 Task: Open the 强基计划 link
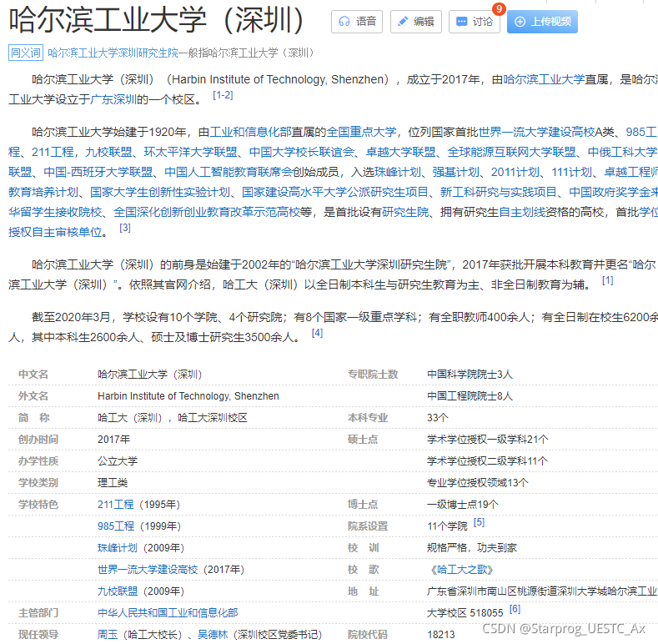[456, 172]
